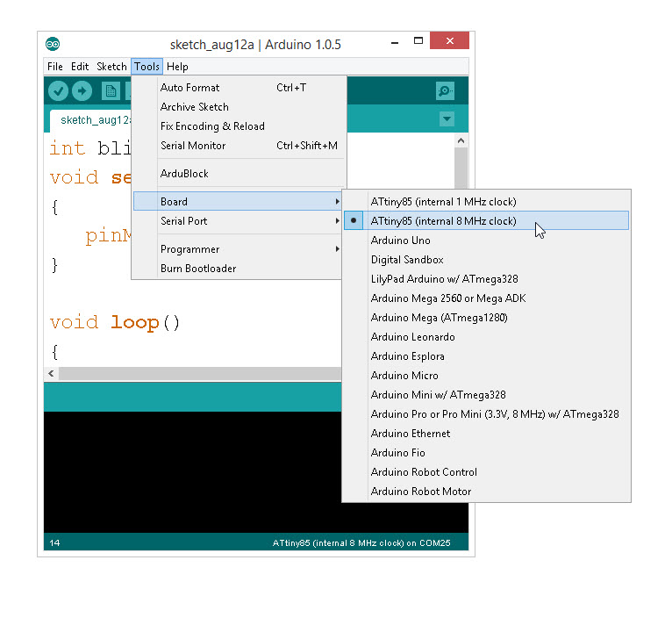Image resolution: width=672 pixels, height=639 pixels.
Task: Click the editor vertical scrollbar thumb
Action: pos(461,169)
